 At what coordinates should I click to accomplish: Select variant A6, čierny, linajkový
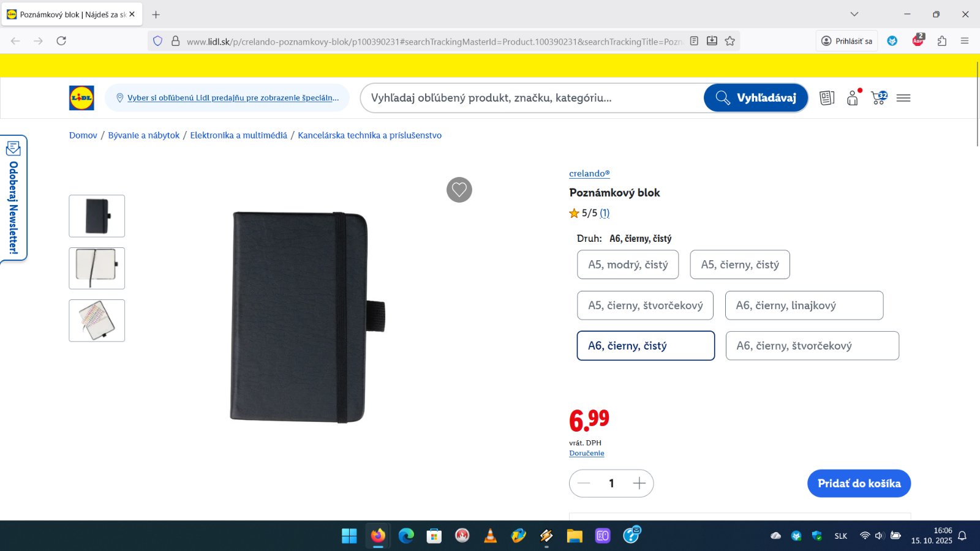[804, 305]
